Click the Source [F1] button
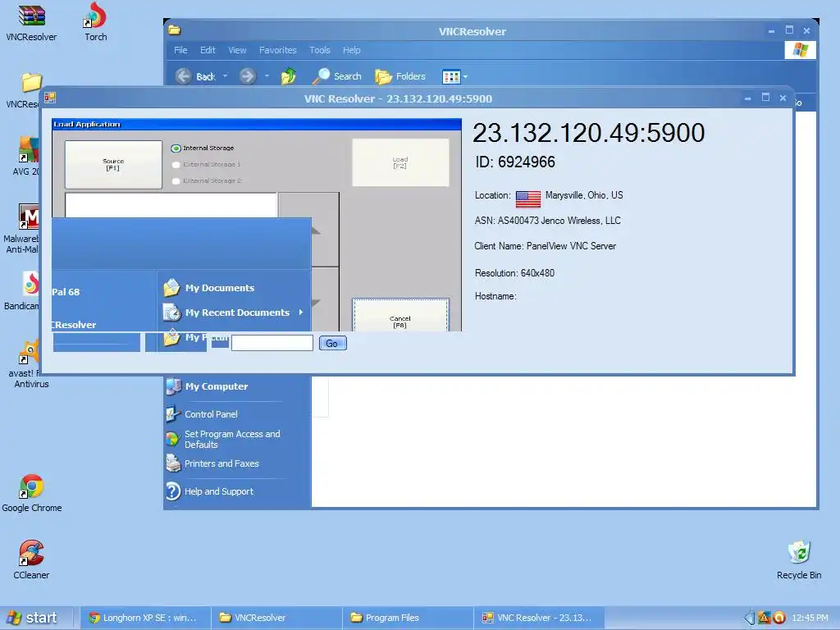840x630 pixels. pyautogui.click(x=113, y=164)
